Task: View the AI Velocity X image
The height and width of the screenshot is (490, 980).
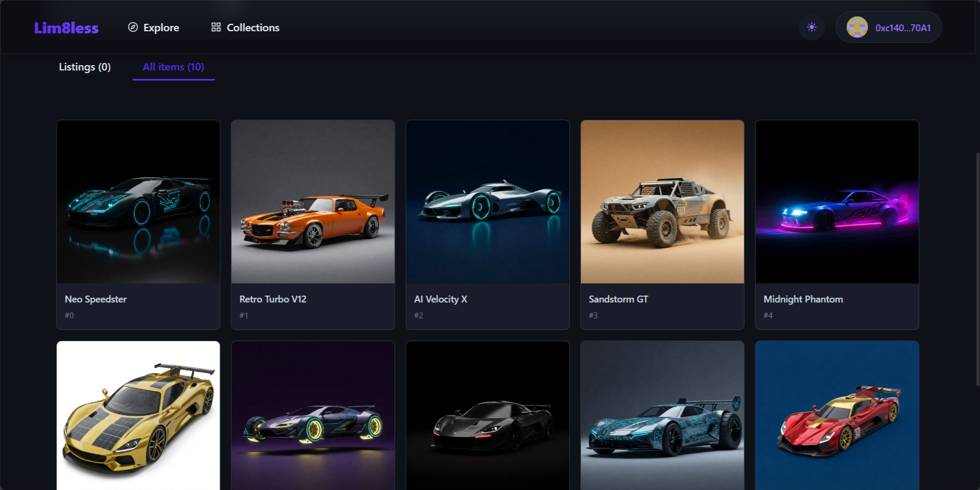Action: (x=488, y=202)
